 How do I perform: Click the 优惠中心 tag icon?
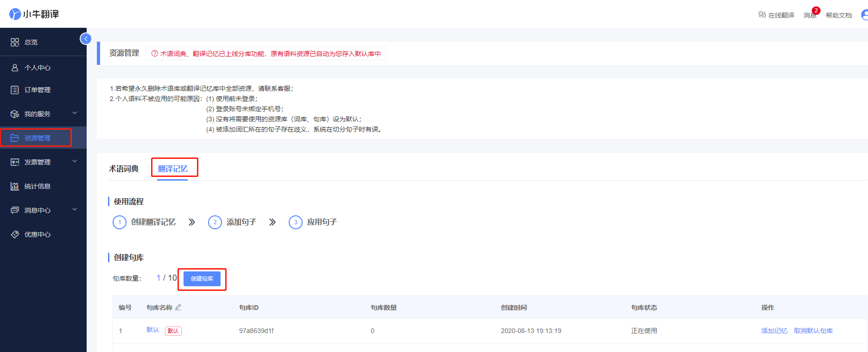[15, 234]
